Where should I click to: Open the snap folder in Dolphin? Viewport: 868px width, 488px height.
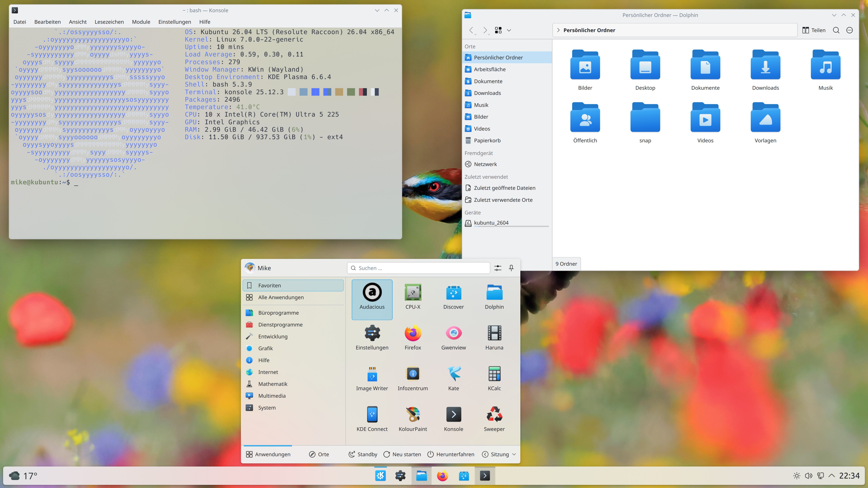(x=645, y=123)
